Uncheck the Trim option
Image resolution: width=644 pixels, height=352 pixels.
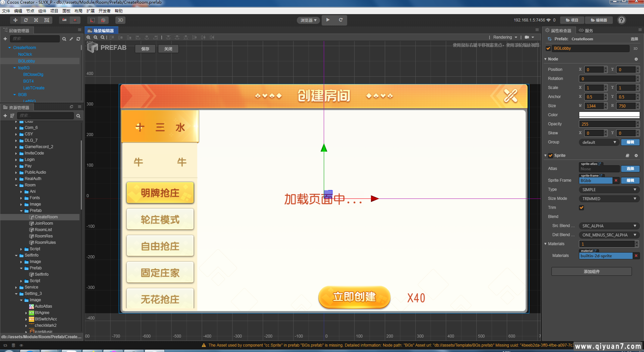point(582,208)
